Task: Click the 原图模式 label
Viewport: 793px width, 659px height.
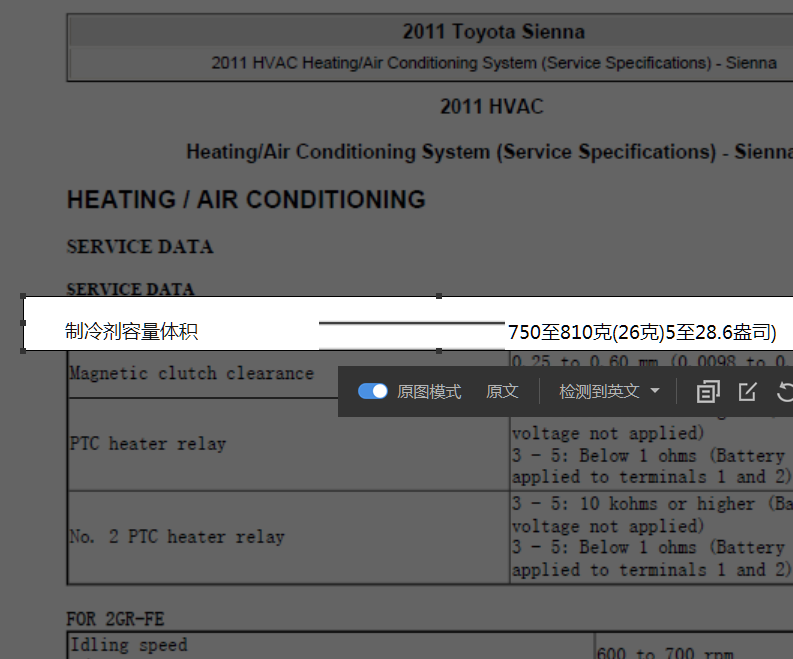Action: point(429,391)
